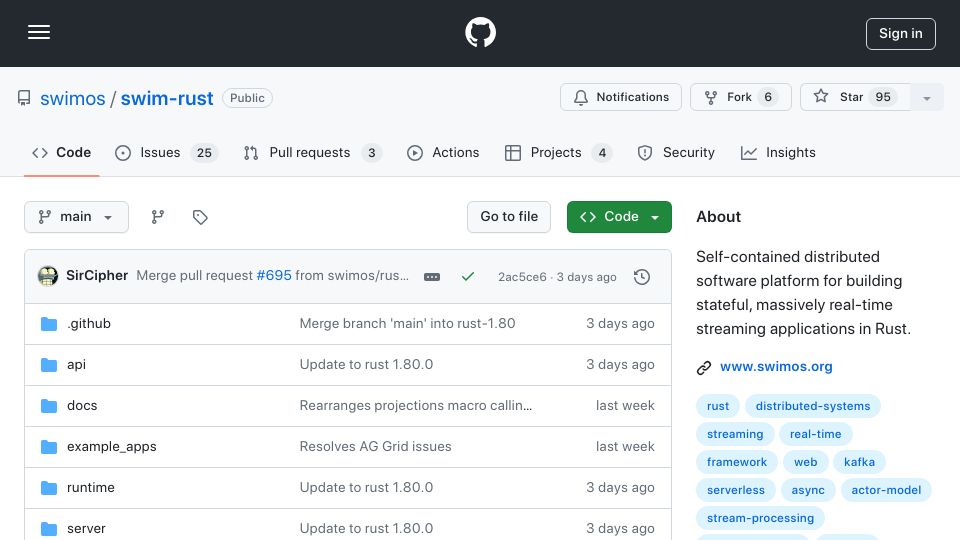Select the real-time topic tag
Viewport: 960px width, 540px height.
click(815, 434)
